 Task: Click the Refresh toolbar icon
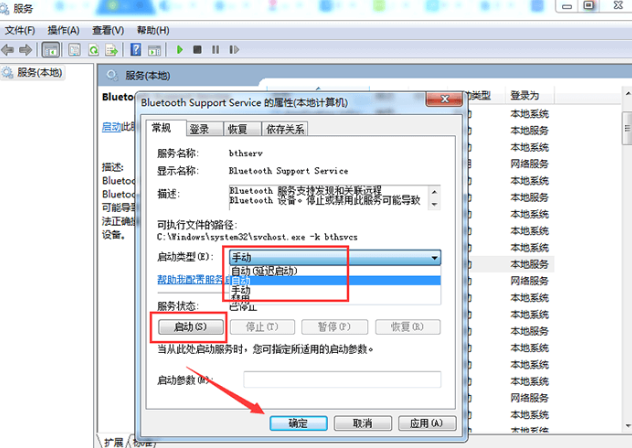tap(94, 50)
